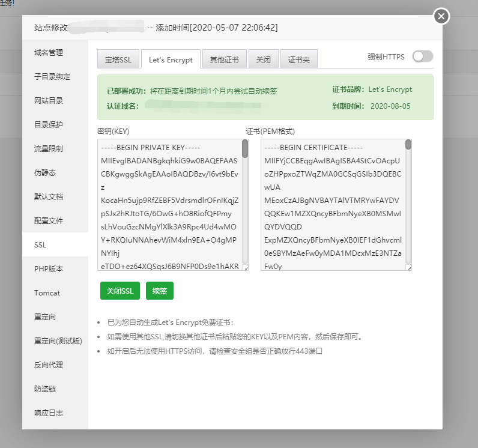Open 反向代理 sidebar section
The image size is (478, 448).
[x=49, y=365]
